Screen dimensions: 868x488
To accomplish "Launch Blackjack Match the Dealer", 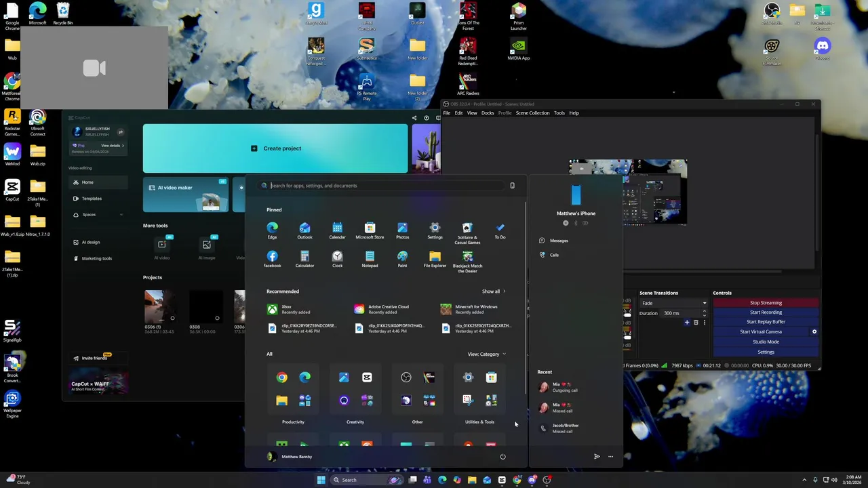I will tap(467, 262).
